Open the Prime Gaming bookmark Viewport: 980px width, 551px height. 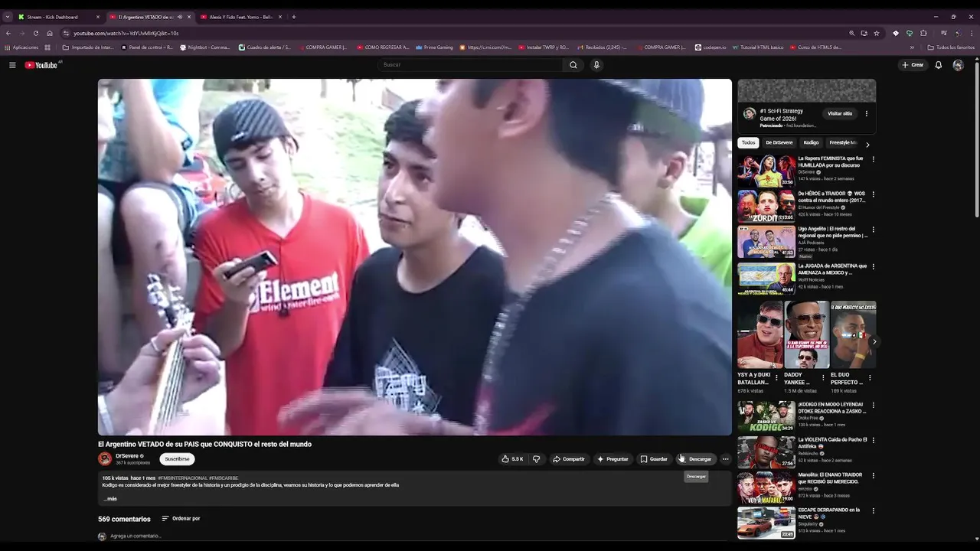click(434, 47)
